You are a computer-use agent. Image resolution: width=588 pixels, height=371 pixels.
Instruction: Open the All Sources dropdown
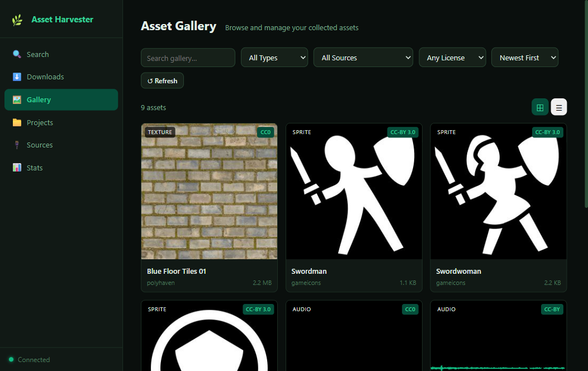click(363, 58)
